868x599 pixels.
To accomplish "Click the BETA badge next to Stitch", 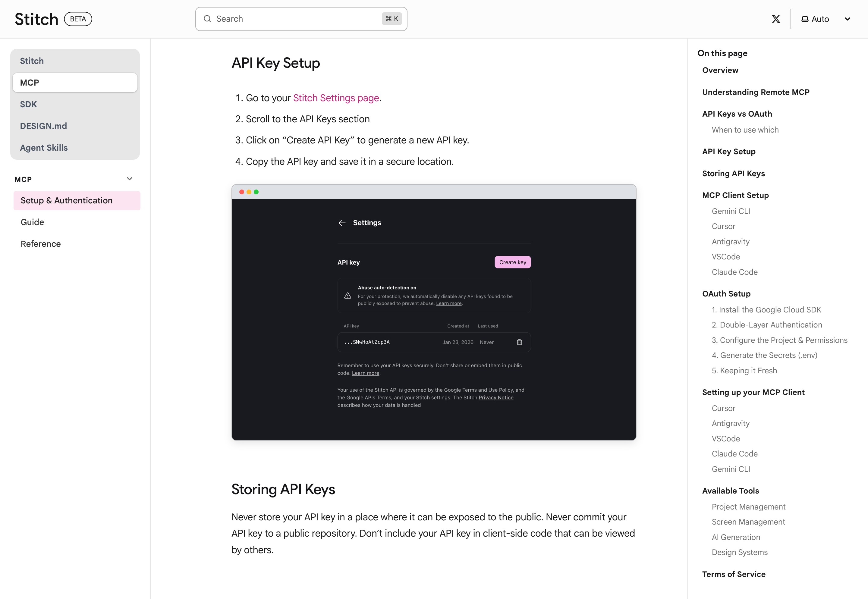I will (x=78, y=19).
